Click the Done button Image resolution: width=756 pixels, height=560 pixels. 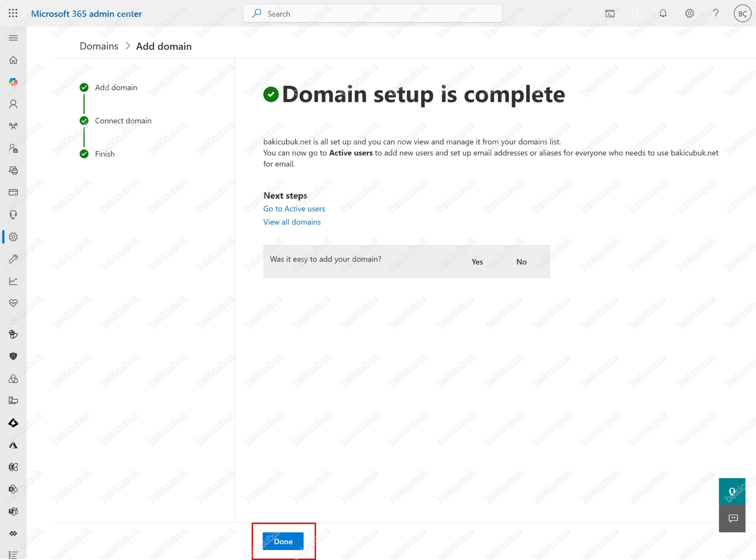283,541
